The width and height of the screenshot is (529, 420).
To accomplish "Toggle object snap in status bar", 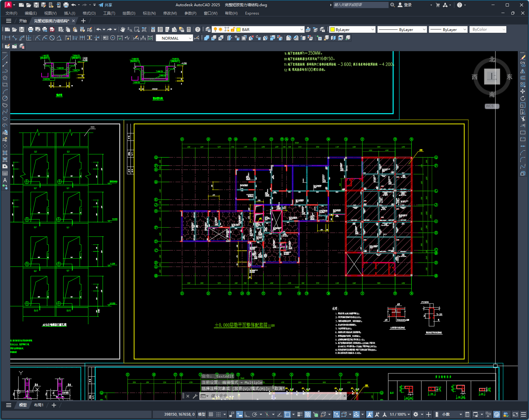I will coord(287,414).
